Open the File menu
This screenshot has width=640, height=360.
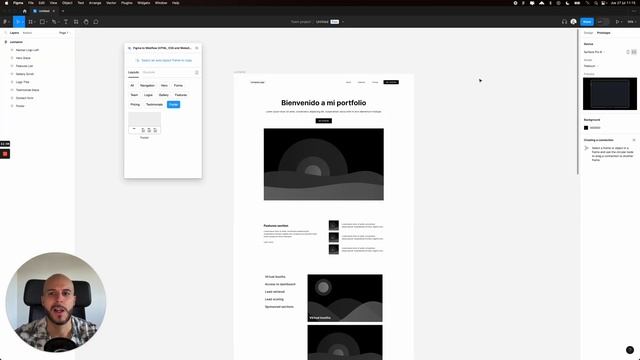tap(31, 3)
